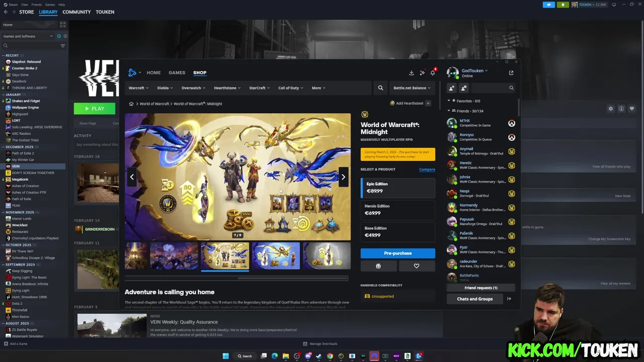
Task: Show next image in the carousel
Action: coord(343,177)
